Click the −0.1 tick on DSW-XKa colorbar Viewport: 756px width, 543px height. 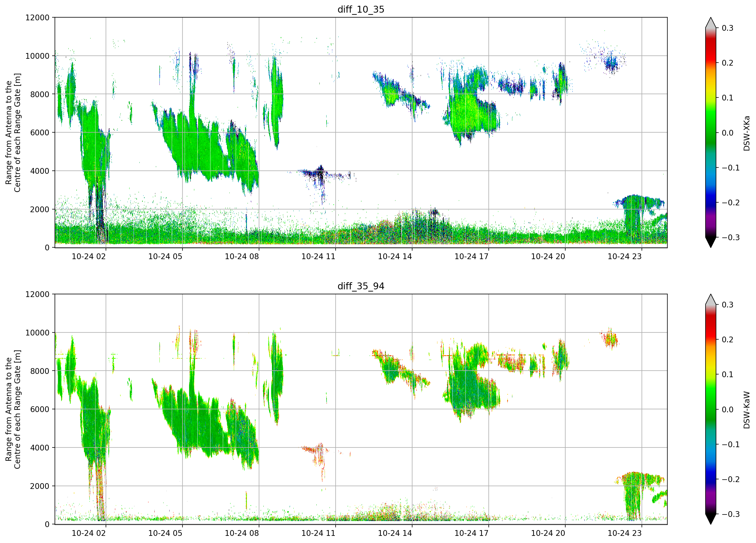pyautogui.click(x=731, y=167)
